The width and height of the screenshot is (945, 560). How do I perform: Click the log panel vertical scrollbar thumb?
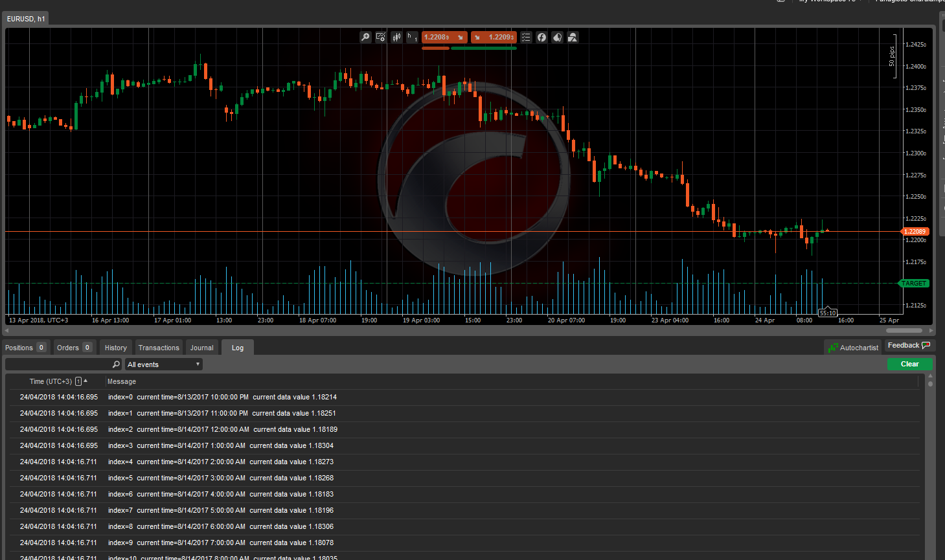point(931,384)
